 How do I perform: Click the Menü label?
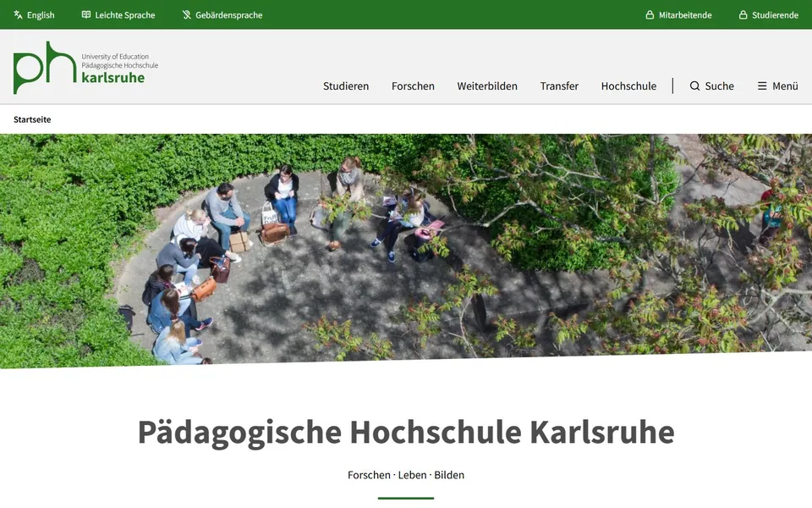click(785, 86)
